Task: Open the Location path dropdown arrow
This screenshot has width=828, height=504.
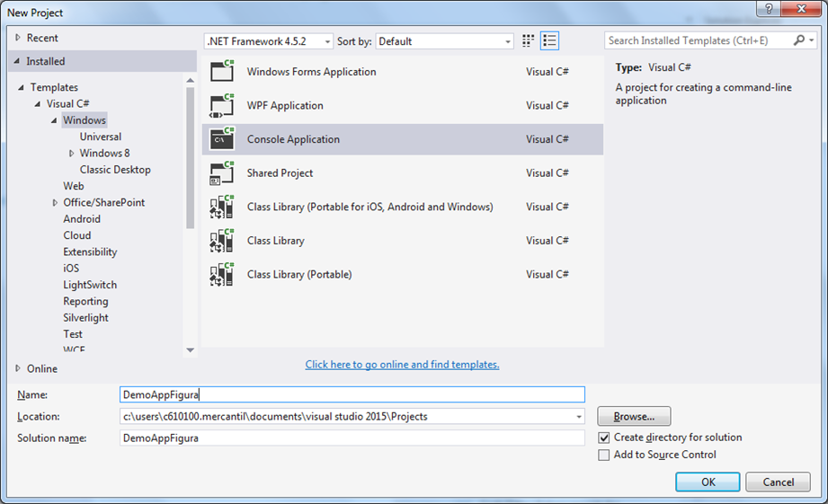Action: tap(579, 417)
